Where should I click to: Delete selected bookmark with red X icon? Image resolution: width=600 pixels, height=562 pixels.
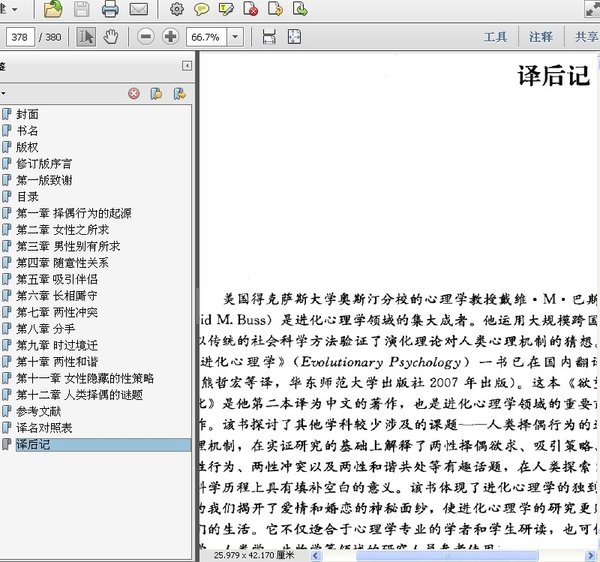pyautogui.click(x=133, y=93)
